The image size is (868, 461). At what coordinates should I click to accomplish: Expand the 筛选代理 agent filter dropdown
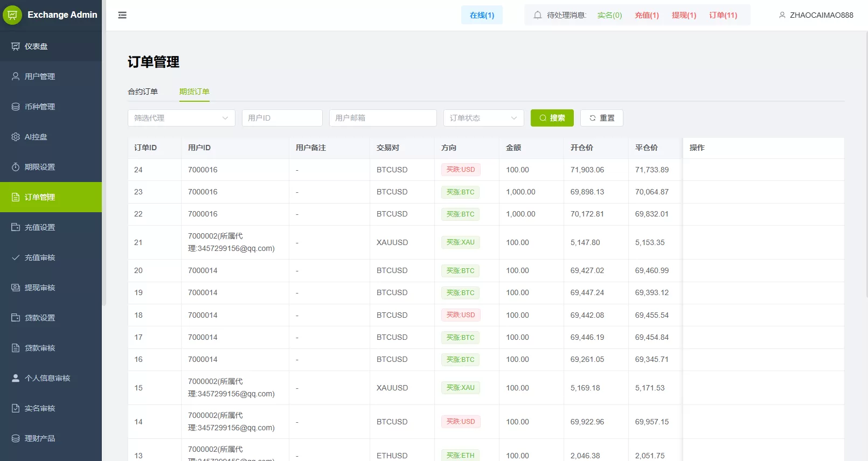tap(181, 118)
